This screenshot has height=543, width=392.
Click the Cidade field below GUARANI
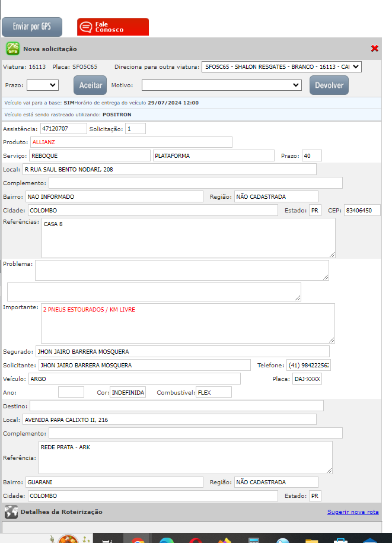pos(153,496)
